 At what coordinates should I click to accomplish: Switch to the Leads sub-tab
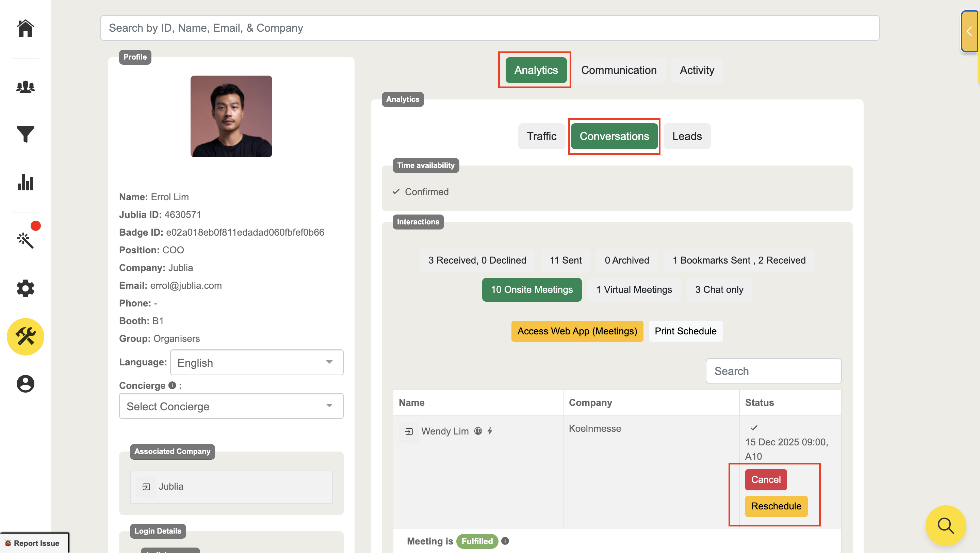tap(687, 136)
